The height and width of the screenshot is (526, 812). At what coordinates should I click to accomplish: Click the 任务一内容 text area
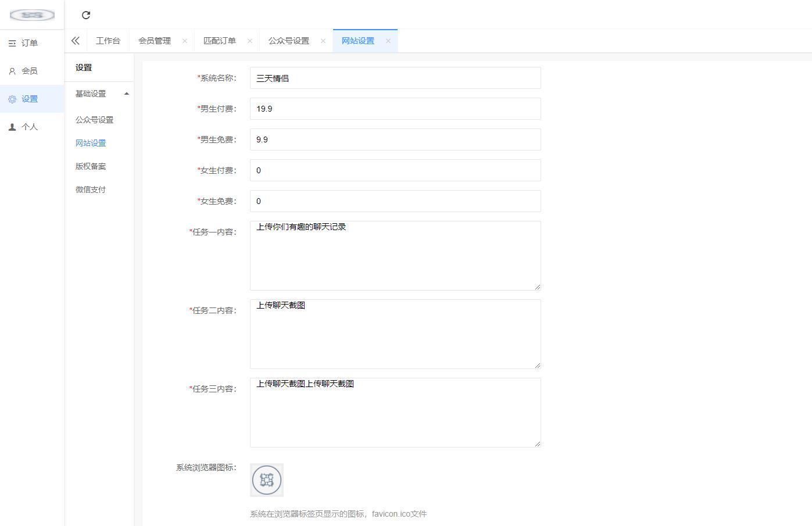click(x=395, y=256)
